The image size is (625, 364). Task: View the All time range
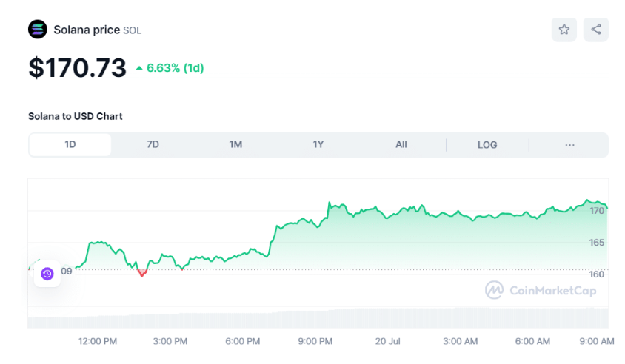(x=401, y=145)
